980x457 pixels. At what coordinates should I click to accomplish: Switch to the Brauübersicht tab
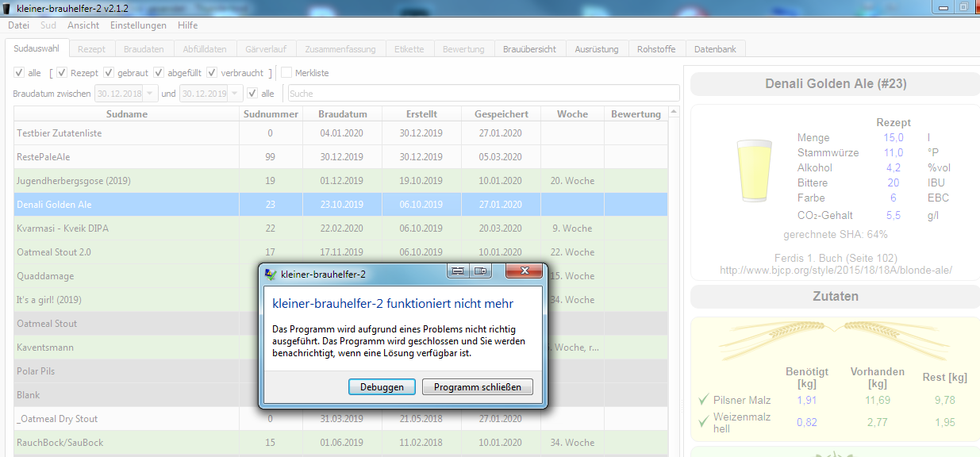click(x=529, y=49)
